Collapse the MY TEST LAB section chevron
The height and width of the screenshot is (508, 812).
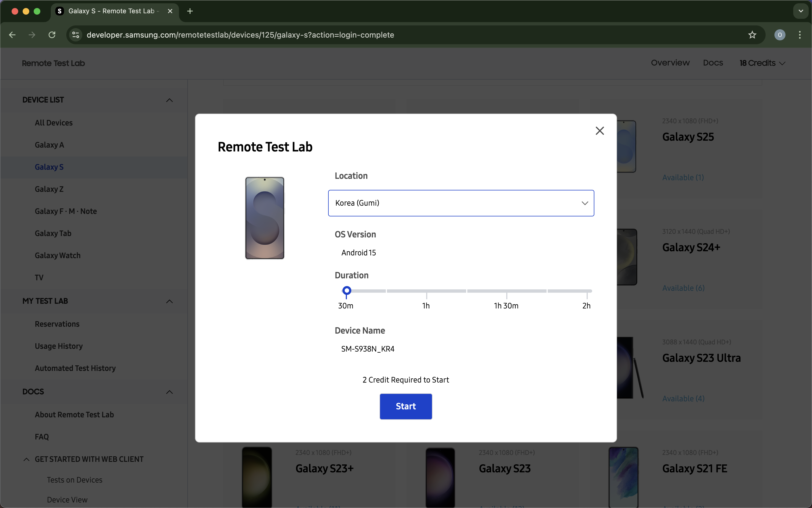[x=170, y=301]
